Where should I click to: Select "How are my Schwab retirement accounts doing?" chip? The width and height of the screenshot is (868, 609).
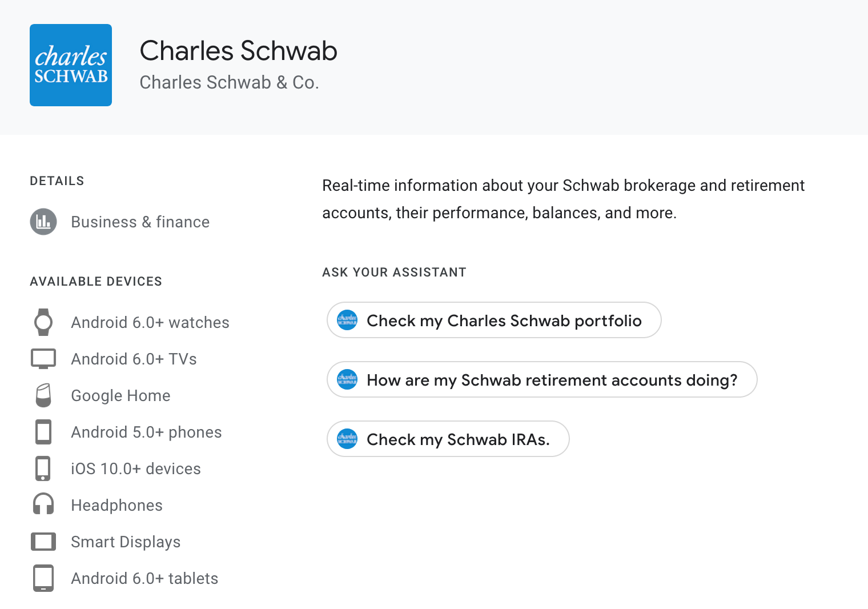[x=552, y=380]
